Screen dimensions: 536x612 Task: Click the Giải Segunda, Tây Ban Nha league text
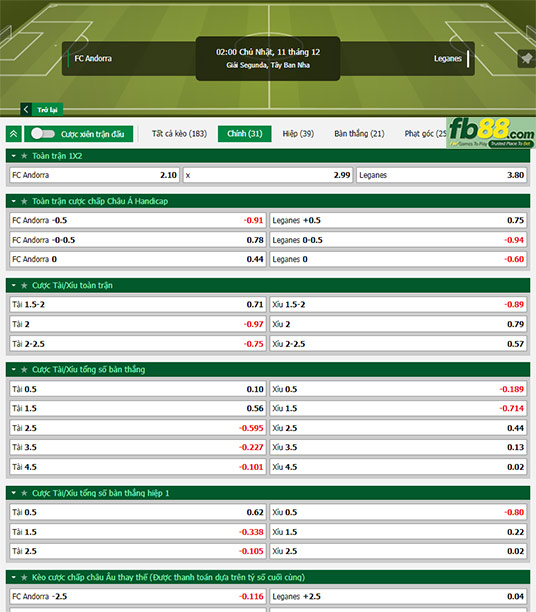point(268,65)
